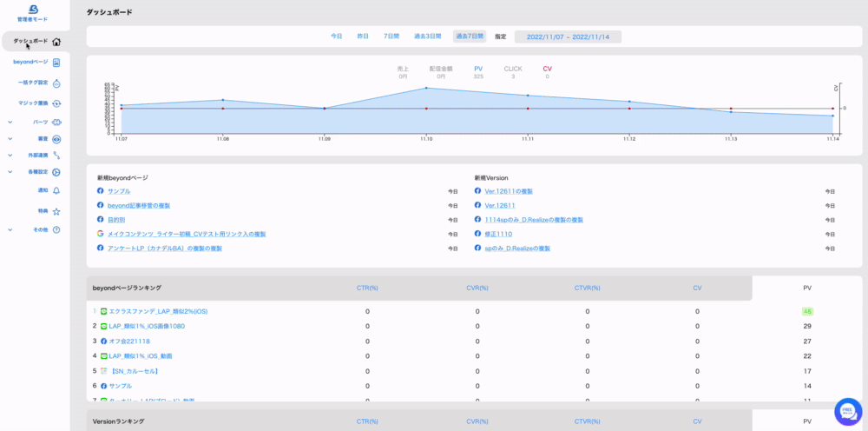Select the 昨日 date filter
Image resolution: width=868 pixels, height=431 pixels.
point(363,36)
